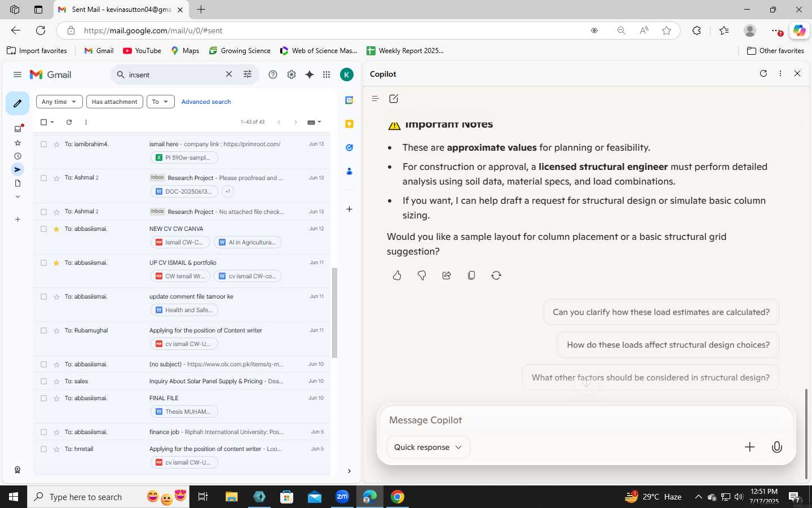The image size is (812, 508).
Task: Select checkbox for sales solar panel email
Action: 43,381
